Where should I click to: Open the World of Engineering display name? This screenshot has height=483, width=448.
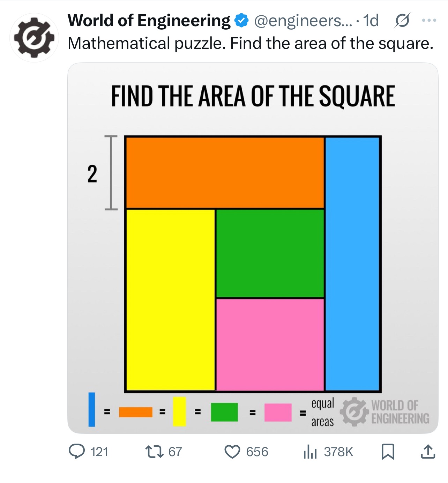[149, 21]
